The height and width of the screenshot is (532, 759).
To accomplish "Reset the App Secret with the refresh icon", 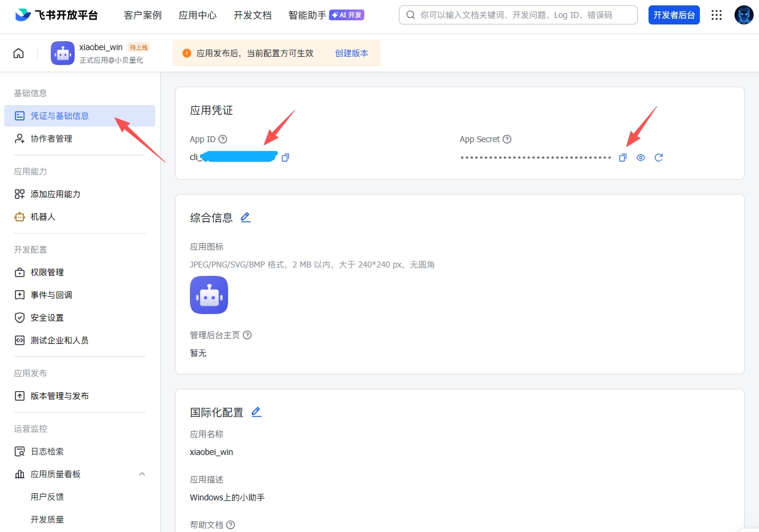I will 659,157.
